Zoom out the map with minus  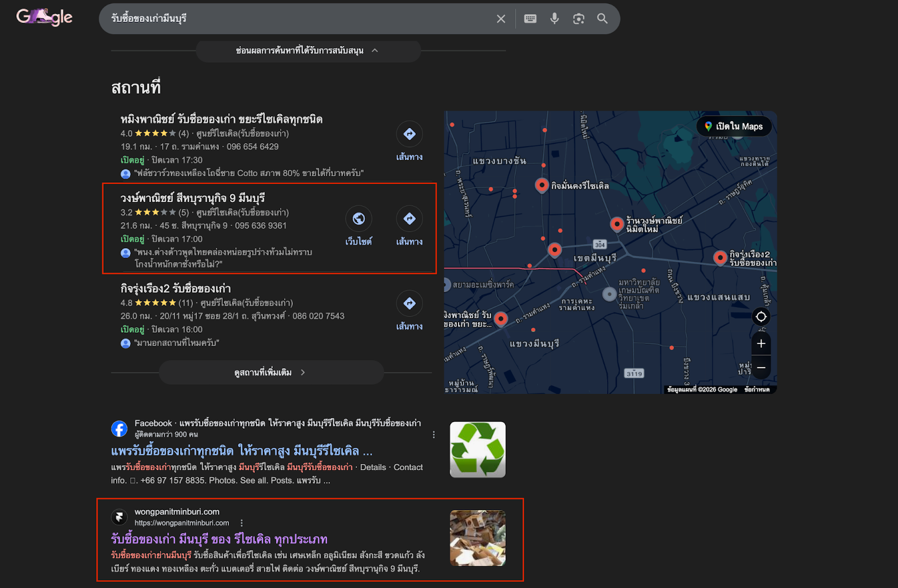pos(761,367)
